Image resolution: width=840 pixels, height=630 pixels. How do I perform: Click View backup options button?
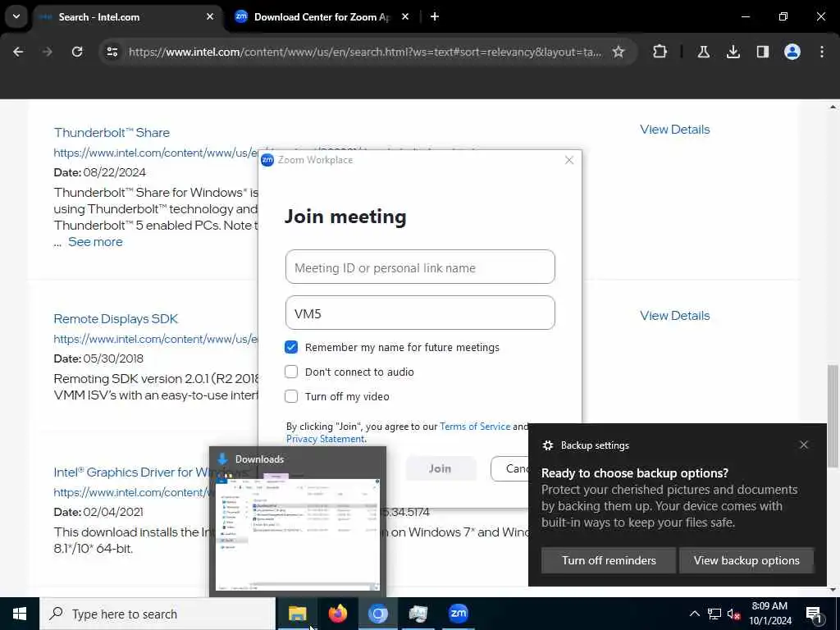[746, 560]
